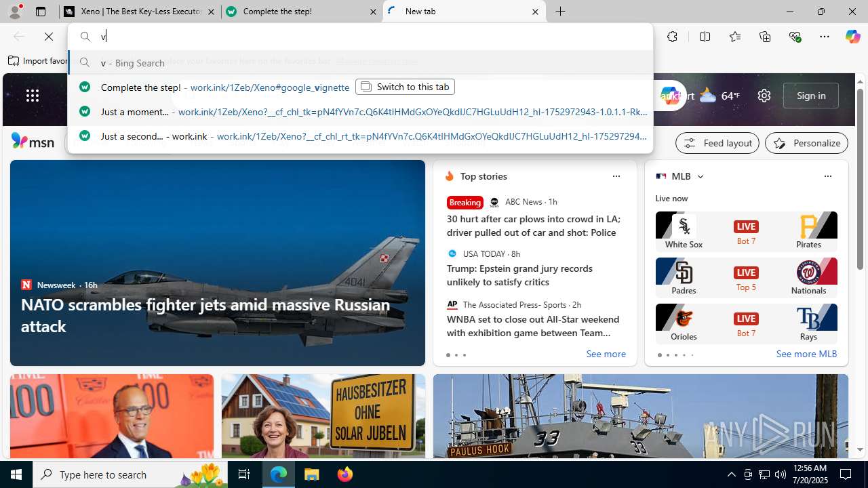Open Task View on taskbar

[x=244, y=474]
